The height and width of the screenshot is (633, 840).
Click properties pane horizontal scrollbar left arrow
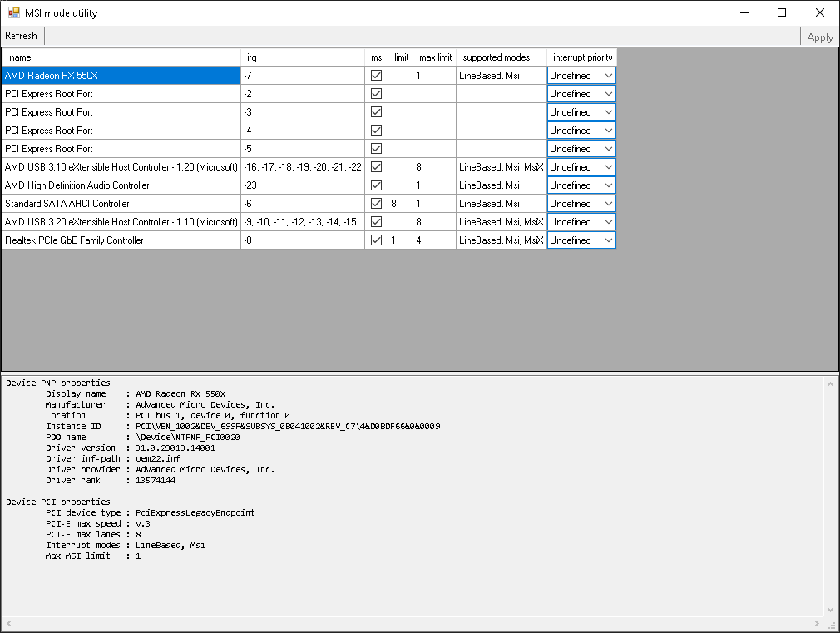tap(9, 623)
